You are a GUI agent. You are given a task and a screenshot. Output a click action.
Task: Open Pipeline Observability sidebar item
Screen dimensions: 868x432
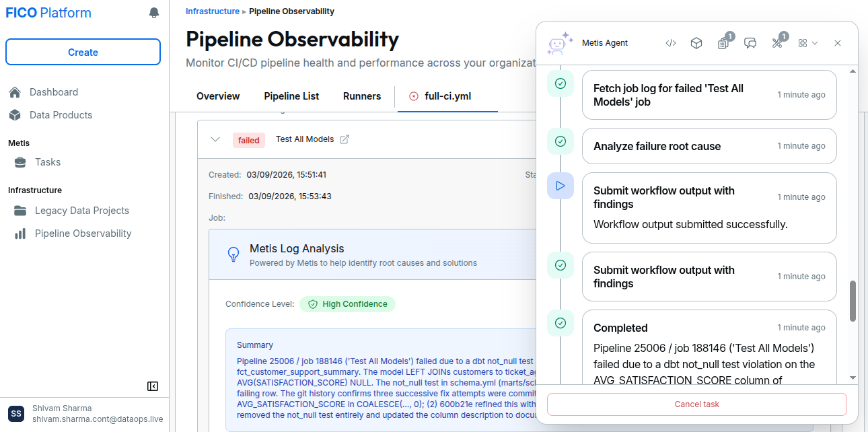[x=83, y=233]
